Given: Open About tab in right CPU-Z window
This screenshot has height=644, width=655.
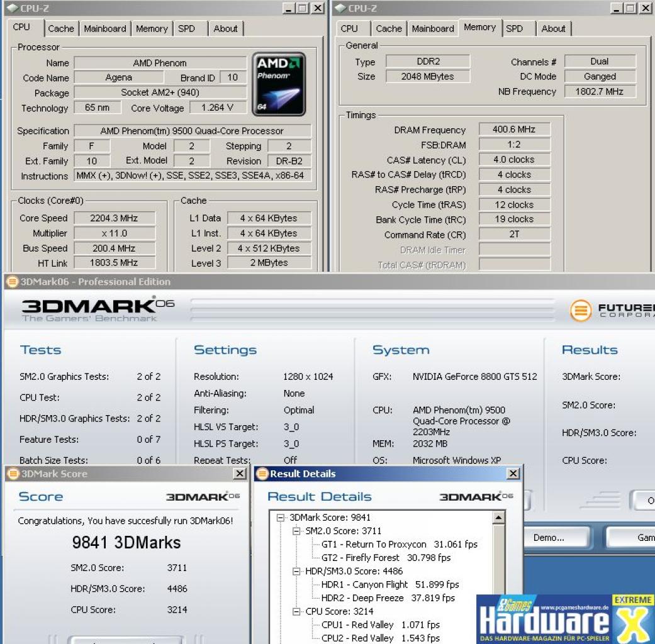Looking at the screenshot, I should [x=554, y=29].
